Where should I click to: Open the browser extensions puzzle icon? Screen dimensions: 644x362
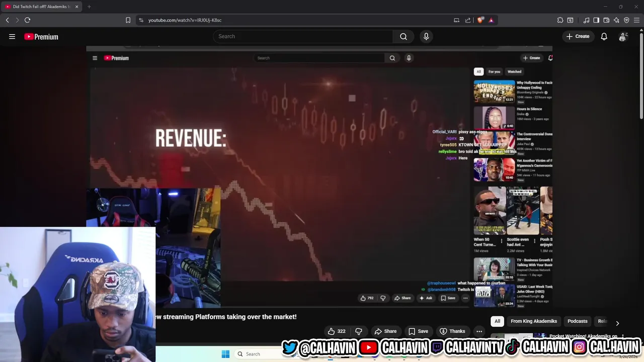coord(560,20)
